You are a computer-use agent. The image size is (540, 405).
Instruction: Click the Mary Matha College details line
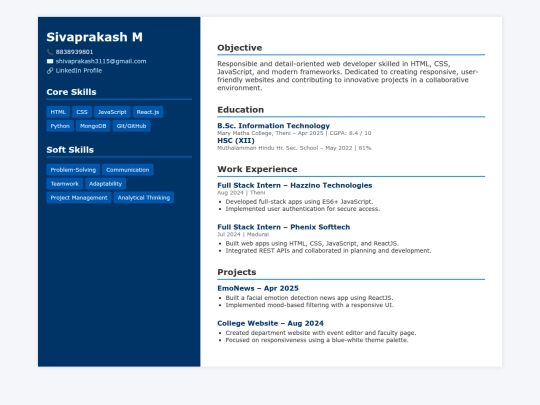pos(294,133)
